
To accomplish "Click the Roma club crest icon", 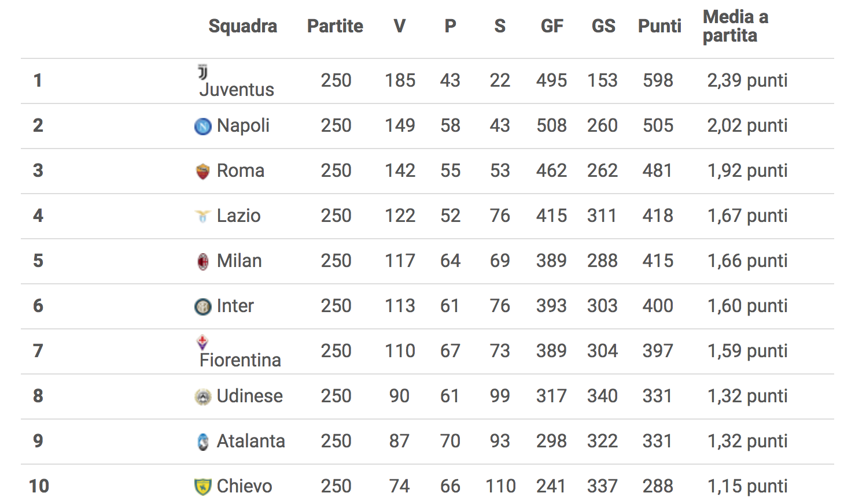I will [x=202, y=171].
